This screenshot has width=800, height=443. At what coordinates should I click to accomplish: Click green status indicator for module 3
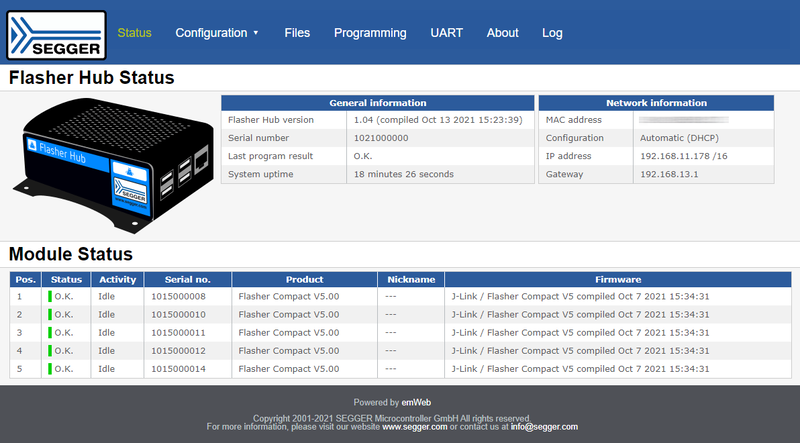(49, 333)
